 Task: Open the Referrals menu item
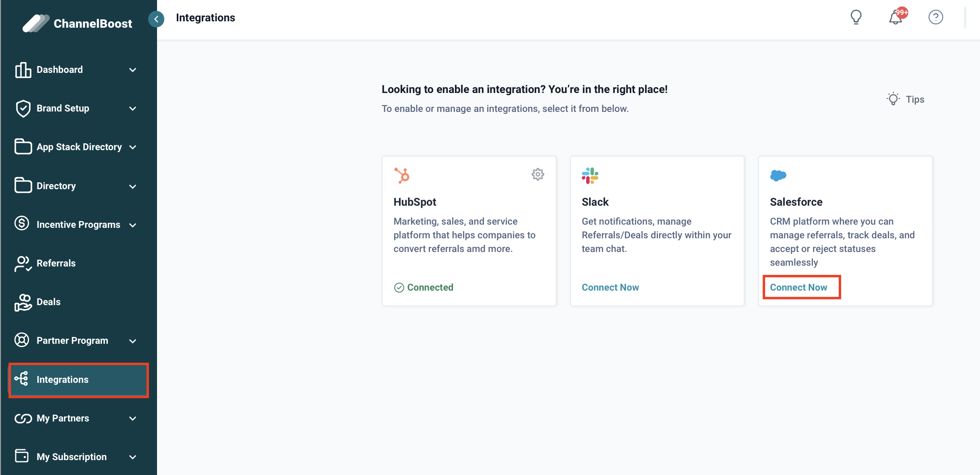56,263
